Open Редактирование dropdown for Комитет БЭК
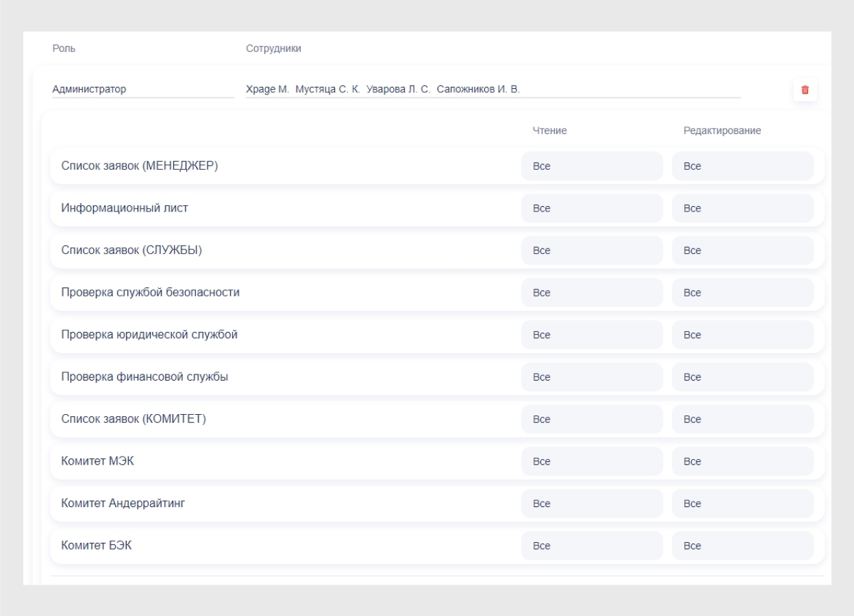The width and height of the screenshot is (854, 616). pos(742,546)
